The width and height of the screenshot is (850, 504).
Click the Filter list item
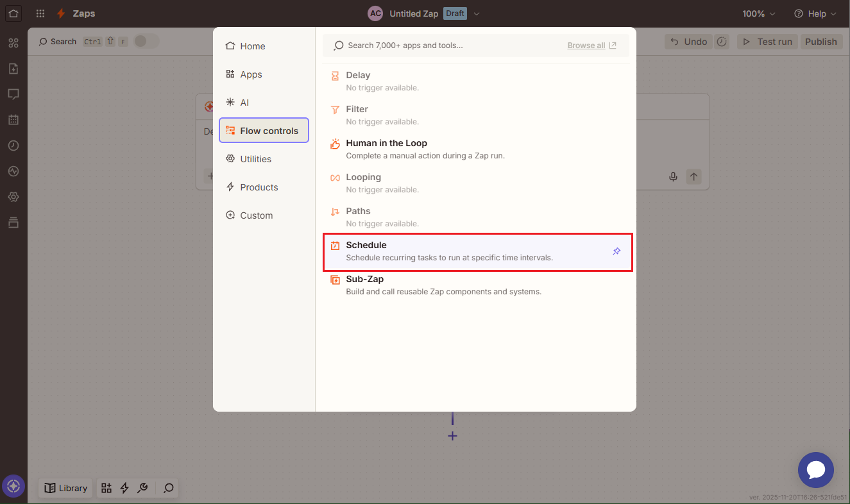[x=477, y=115]
